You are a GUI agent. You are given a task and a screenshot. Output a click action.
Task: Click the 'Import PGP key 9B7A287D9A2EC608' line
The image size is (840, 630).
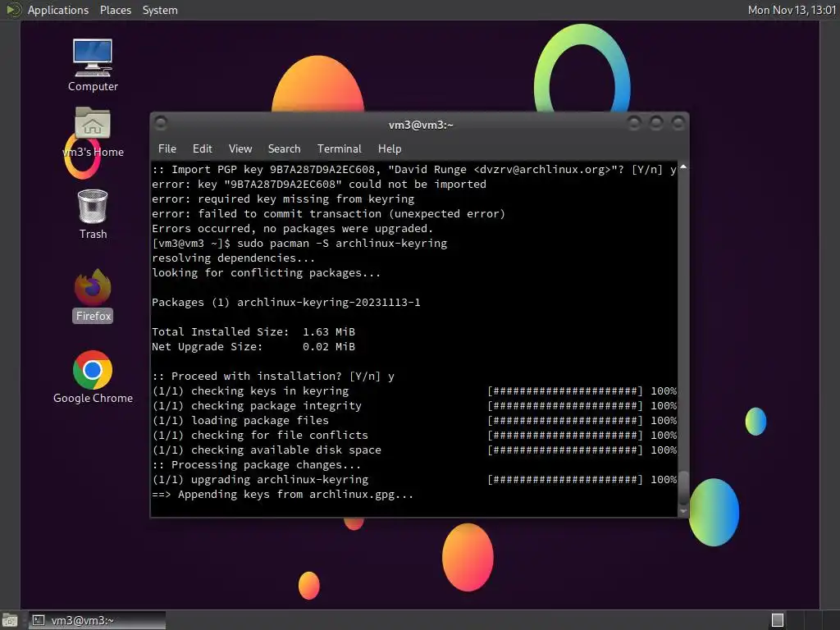[x=414, y=169]
